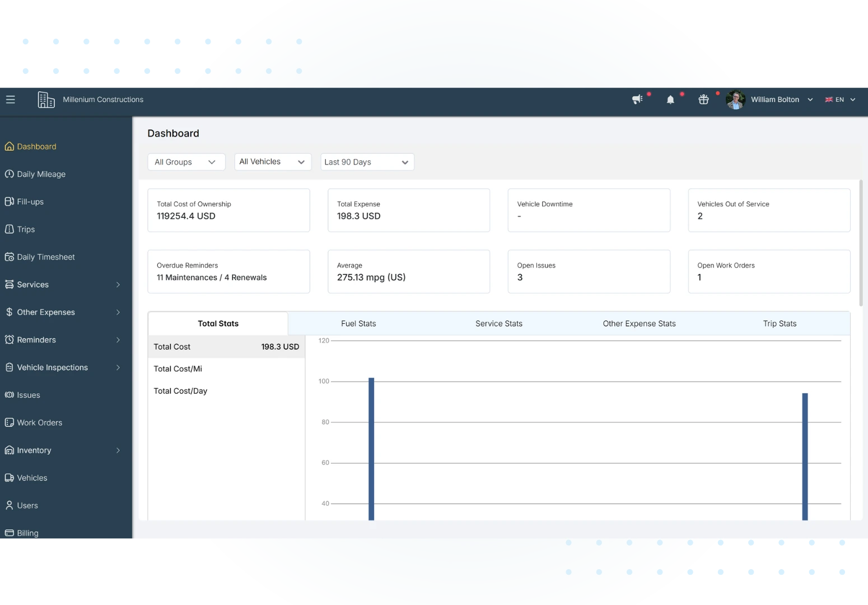The width and height of the screenshot is (868, 605).
Task: Open the Daily Timesheet section
Action: pos(46,257)
